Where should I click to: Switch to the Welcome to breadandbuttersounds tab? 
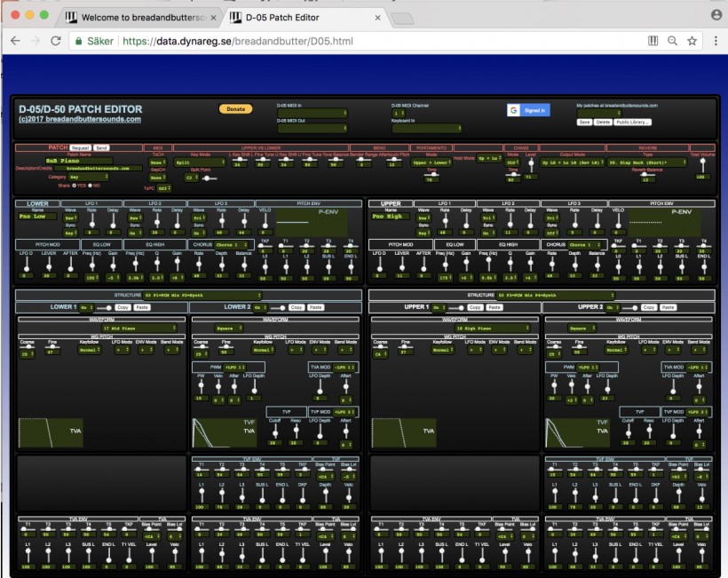point(138,17)
